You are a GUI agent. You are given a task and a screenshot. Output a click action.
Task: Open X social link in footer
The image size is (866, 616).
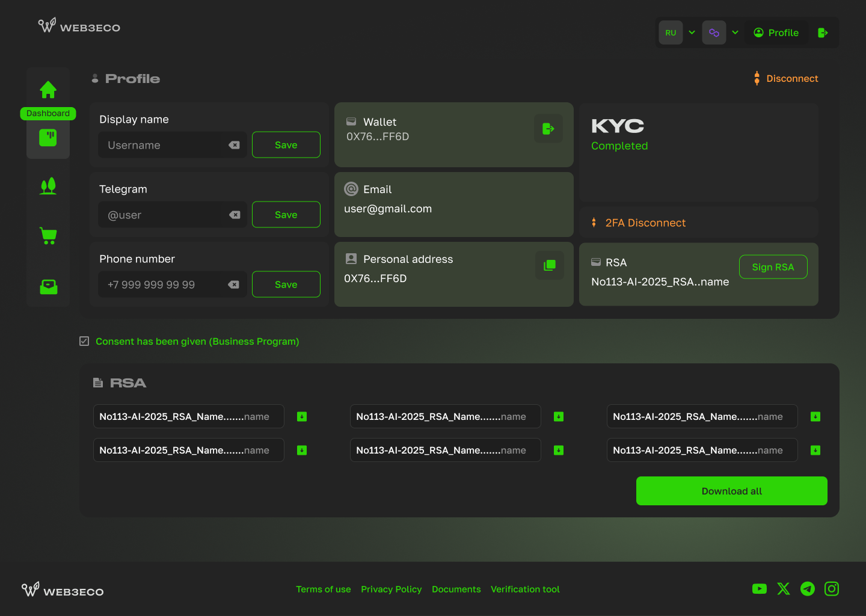(x=784, y=589)
